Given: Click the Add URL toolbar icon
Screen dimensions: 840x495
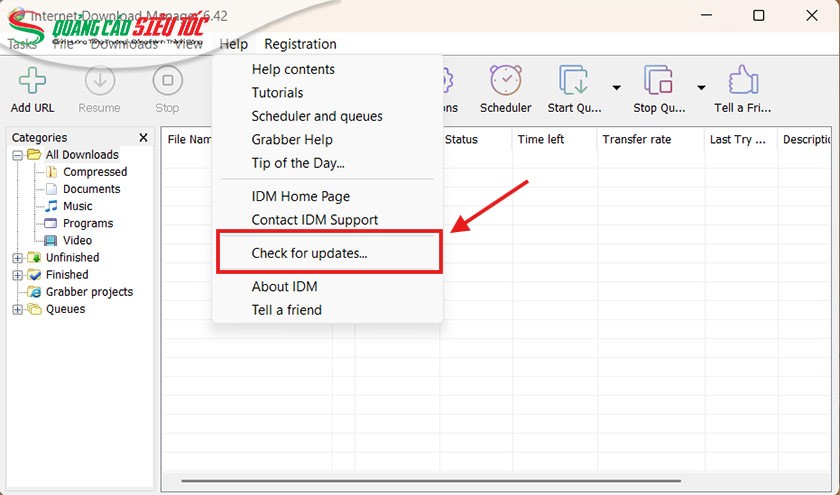Looking at the screenshot, I should (x=33, y=82).
